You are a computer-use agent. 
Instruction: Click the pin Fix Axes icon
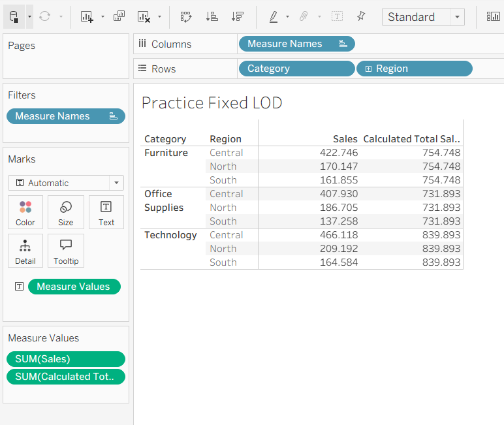click(x=361, y=16)
